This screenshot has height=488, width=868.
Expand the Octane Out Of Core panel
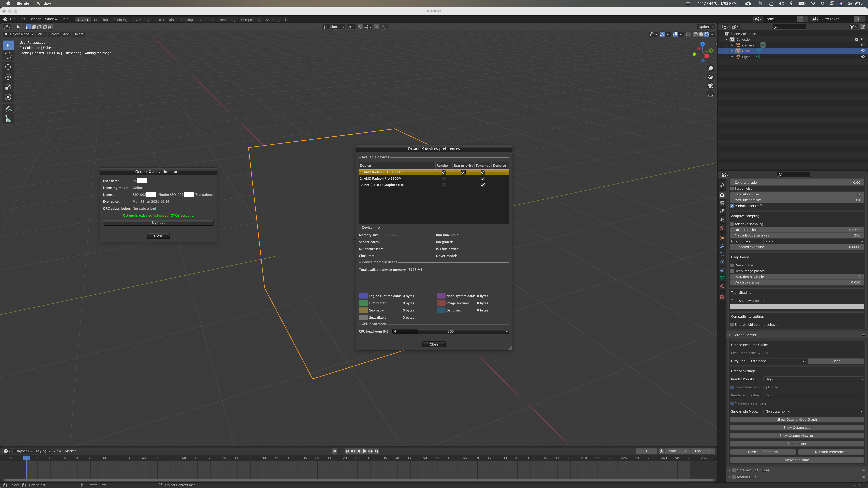click(x=729, y=470)
